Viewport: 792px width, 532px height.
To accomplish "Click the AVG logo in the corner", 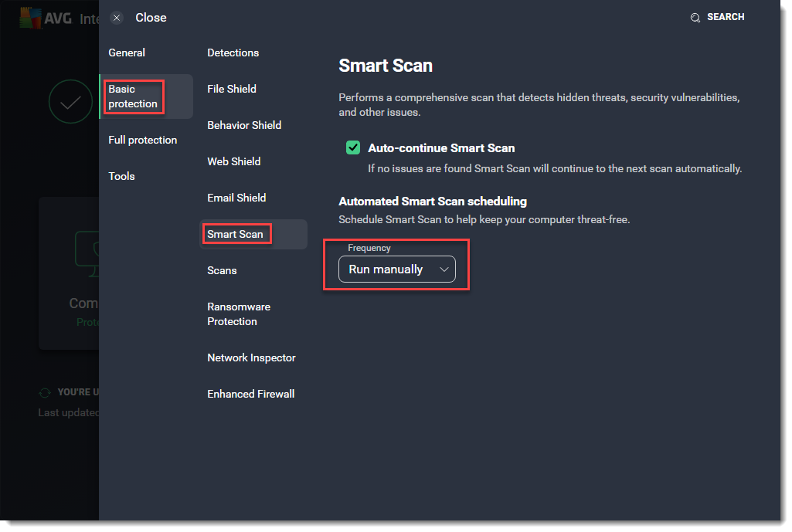I will (x=32, y=17).
